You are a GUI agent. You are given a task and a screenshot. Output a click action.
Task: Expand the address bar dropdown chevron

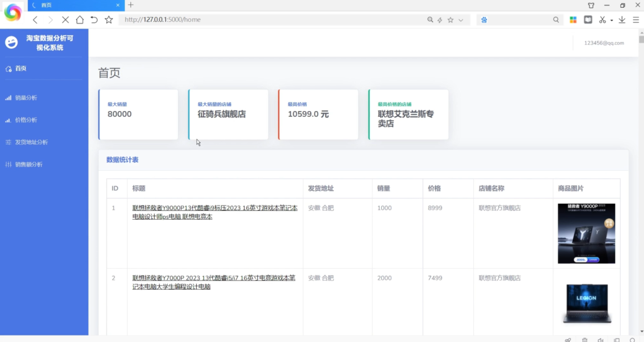461,20
